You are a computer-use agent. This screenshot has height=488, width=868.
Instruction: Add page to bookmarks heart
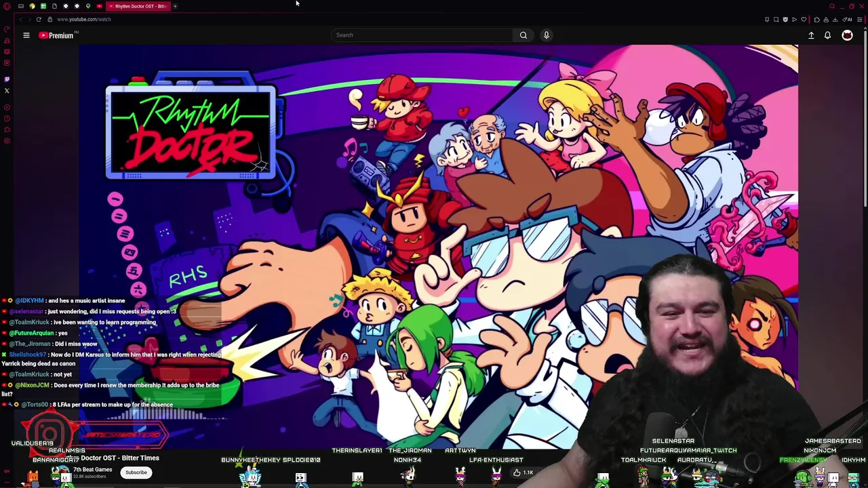tap(804, 20)
